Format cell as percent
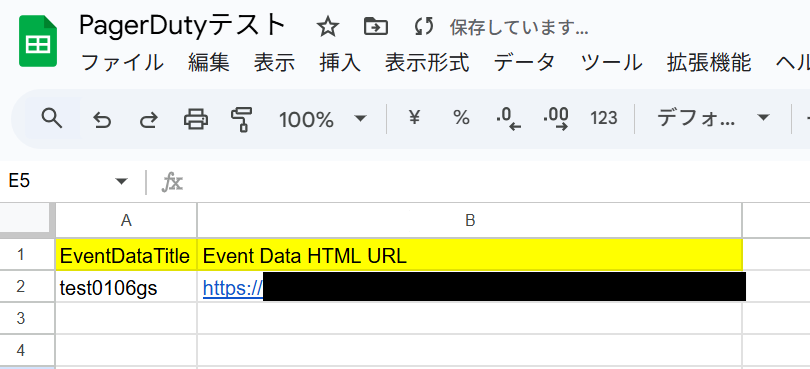Screen dimensions: 810x369 [x=461, y=119]
